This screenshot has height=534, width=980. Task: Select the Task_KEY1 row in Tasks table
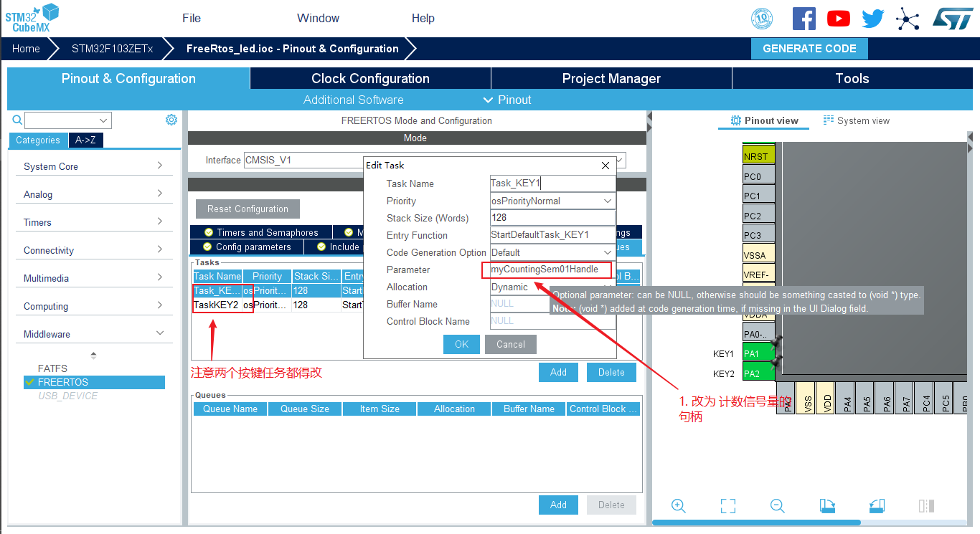[x=217, y=290]
